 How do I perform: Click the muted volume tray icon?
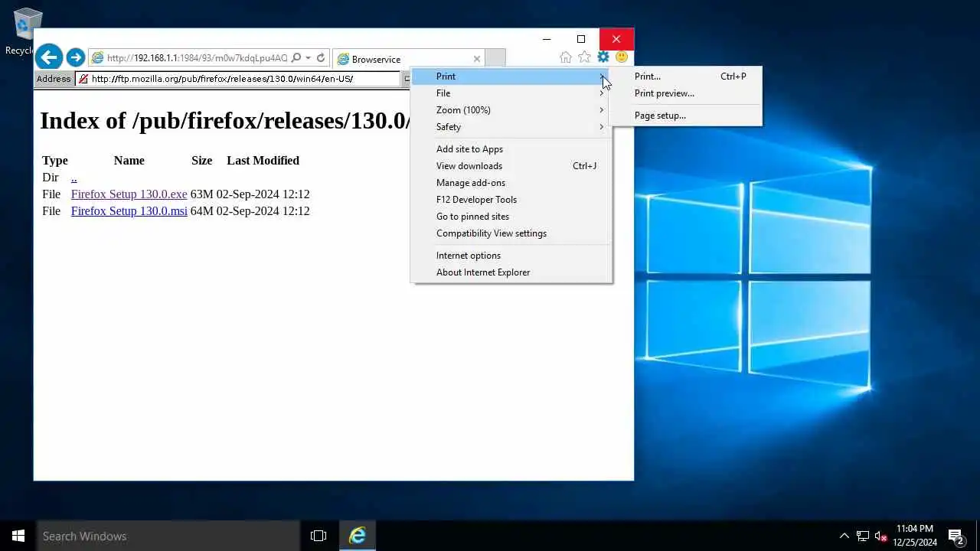[880, 536]
